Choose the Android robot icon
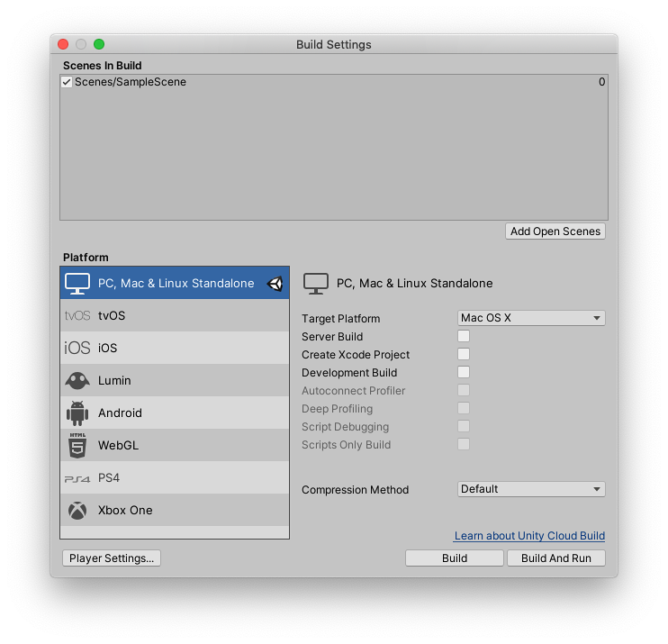 [77, 413]
